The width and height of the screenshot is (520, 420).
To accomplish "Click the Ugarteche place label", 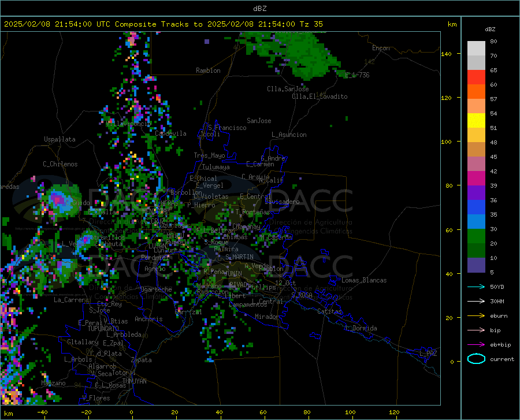I will [156, 289].
